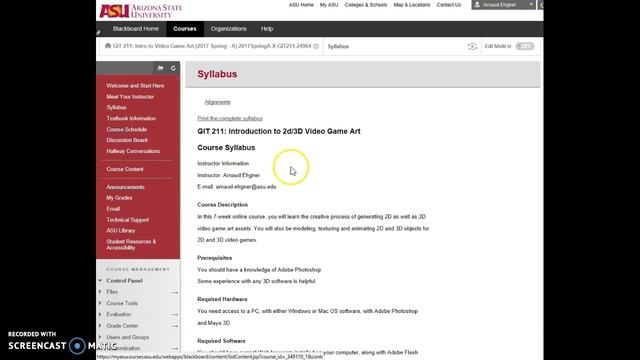Click the course menu folder view icon
640x360 pixels.
[160, 68]
